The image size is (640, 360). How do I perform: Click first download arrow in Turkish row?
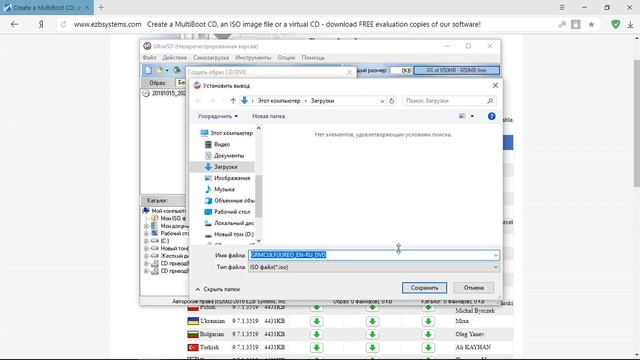tap(316, 347)
